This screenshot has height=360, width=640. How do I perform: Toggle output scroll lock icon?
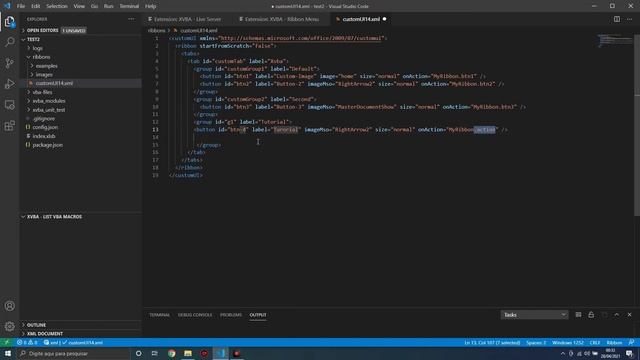[x=591, y=315]
